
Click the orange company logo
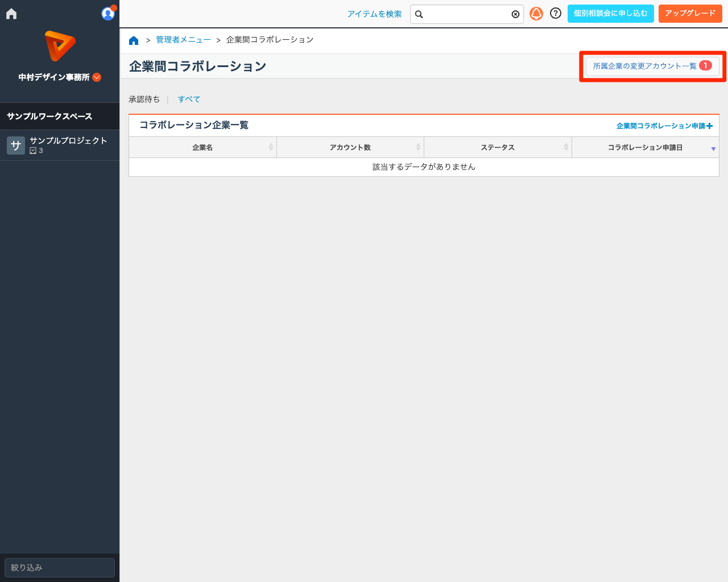pos(60,46)
